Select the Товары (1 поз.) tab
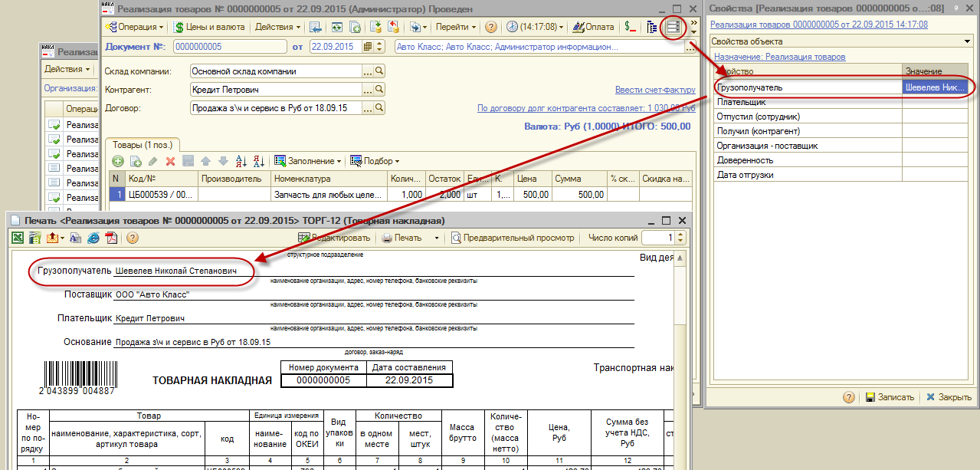This screenshot has width=980, height=470. [143, 144]
